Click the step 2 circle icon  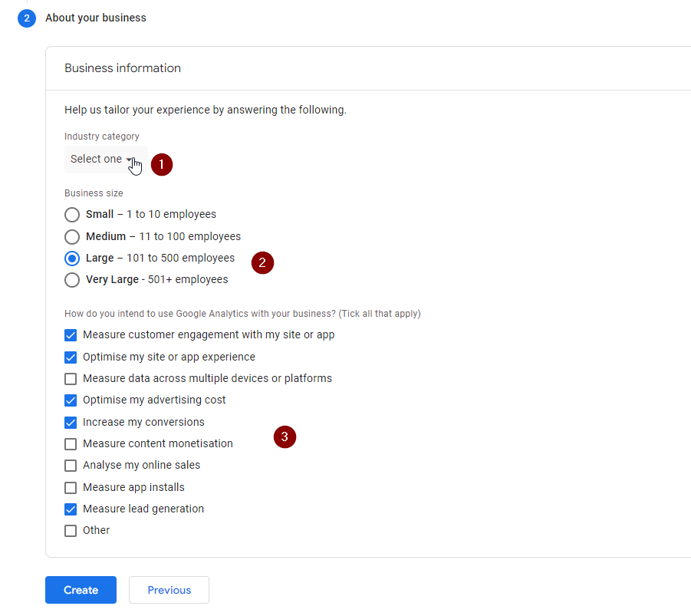coord(27,18)
